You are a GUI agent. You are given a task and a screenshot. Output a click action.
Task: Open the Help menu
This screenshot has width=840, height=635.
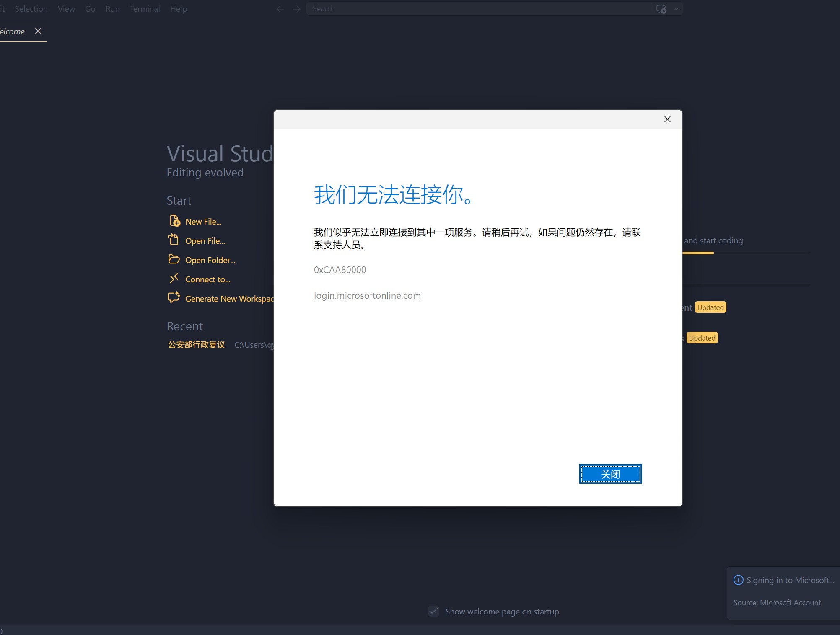[x=179, y=9]
